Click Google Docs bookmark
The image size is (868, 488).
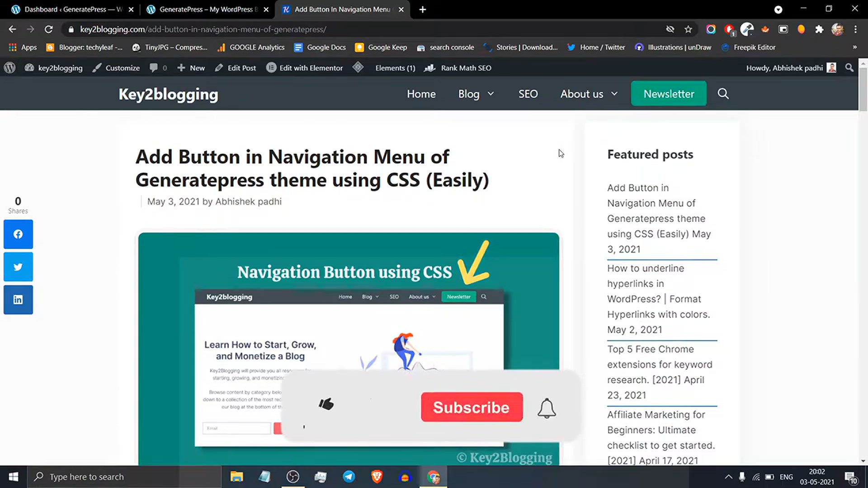tap(320, 47)
